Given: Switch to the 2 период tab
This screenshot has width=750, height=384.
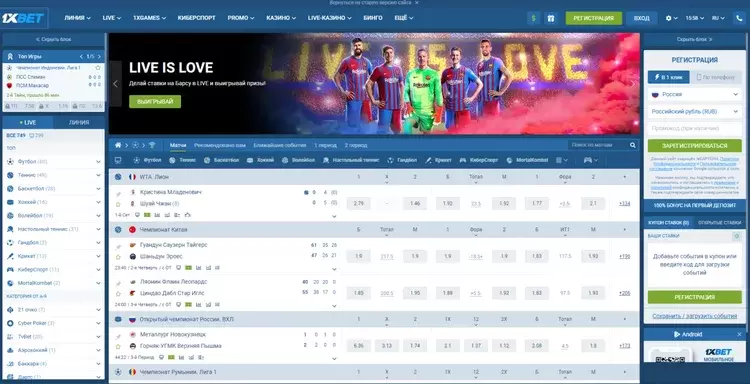Looking at the screenshot, I should (356, 145).
